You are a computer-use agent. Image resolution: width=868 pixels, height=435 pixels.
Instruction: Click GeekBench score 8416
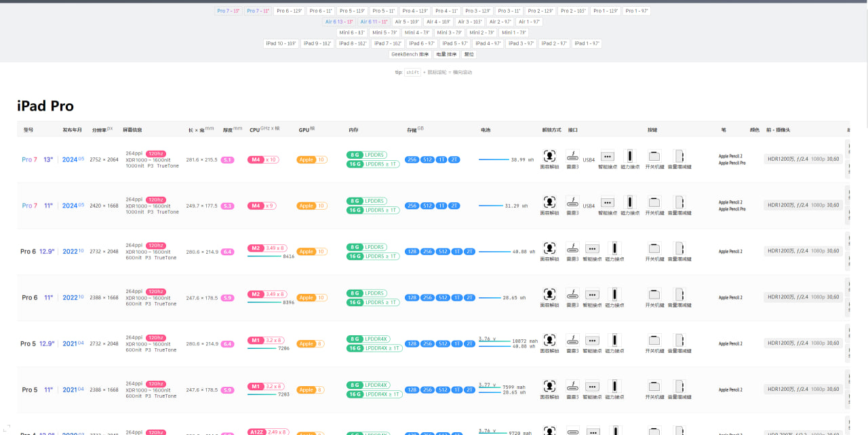pos(289,257)
